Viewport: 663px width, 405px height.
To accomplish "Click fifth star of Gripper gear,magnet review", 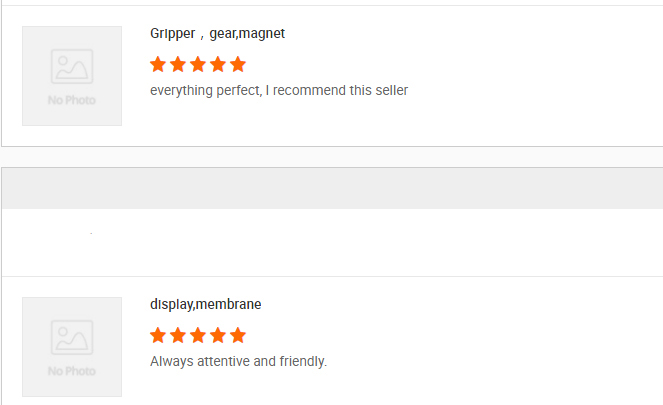I will tap(238, 65).
